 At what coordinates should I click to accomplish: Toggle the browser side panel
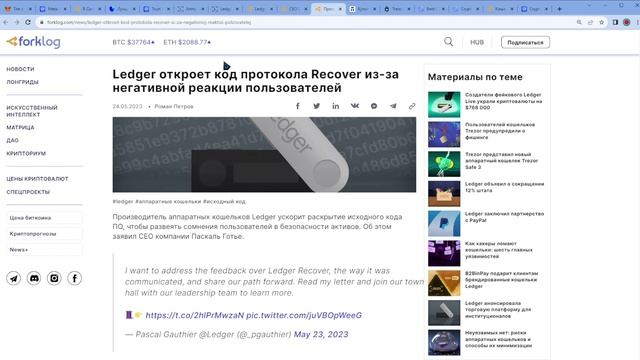click(x=615, y=22)
